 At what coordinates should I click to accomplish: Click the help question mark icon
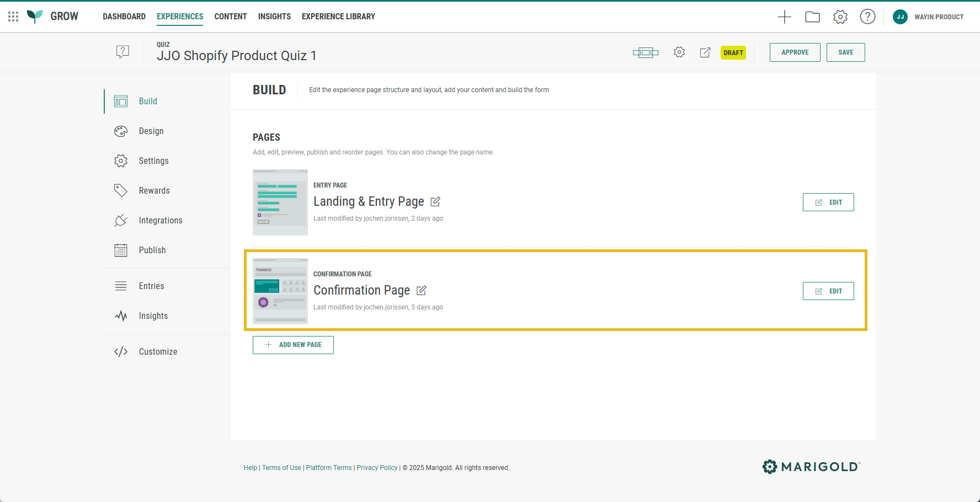pyautogui.click(x=867, y=17)
